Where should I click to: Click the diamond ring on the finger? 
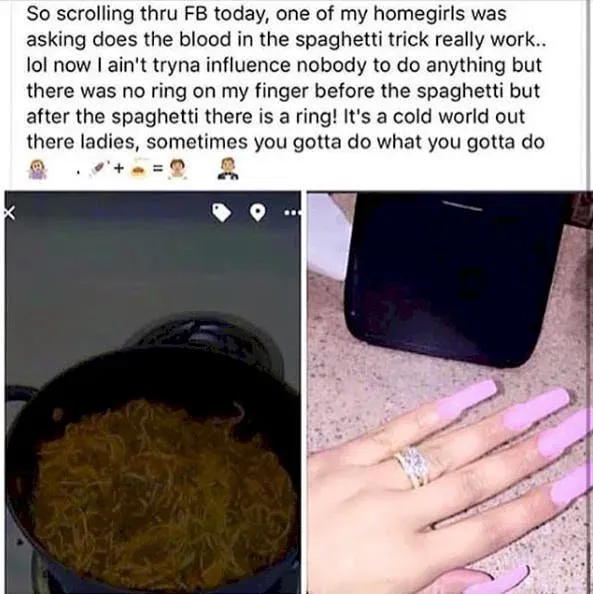tap(413, 466)
